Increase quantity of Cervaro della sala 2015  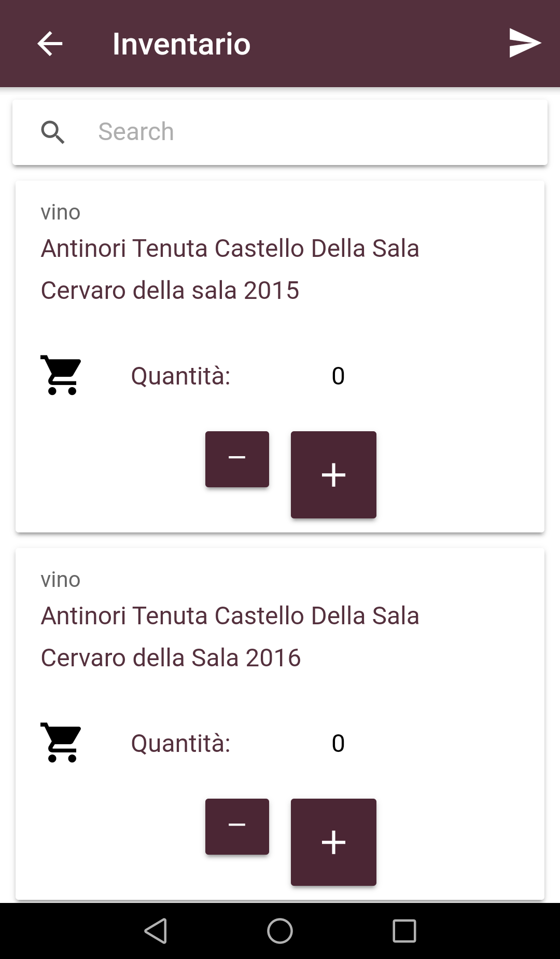333,475
